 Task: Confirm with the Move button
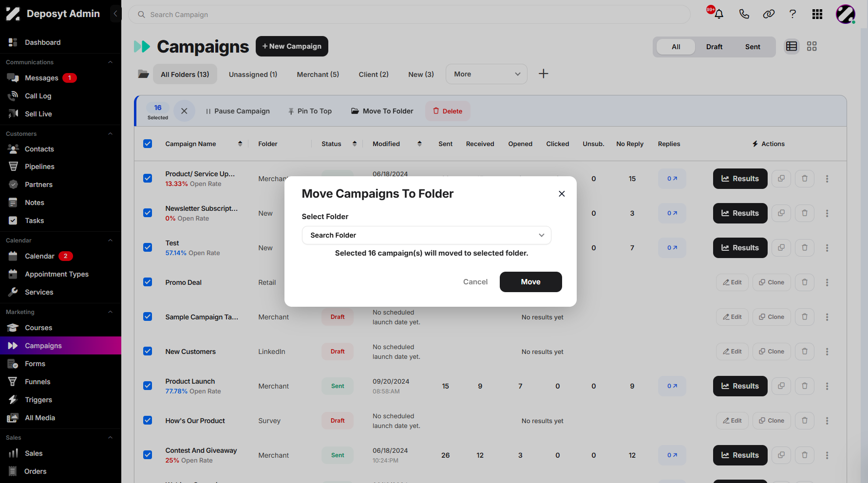coord(531,282)
